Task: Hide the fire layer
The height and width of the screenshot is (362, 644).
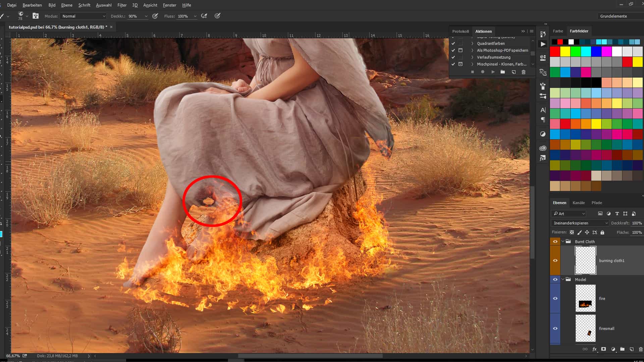Action: pos(555,298)
